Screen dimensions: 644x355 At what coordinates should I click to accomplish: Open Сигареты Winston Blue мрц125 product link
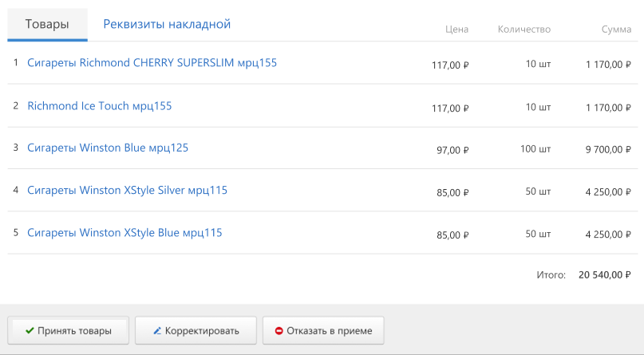point(108,148)
